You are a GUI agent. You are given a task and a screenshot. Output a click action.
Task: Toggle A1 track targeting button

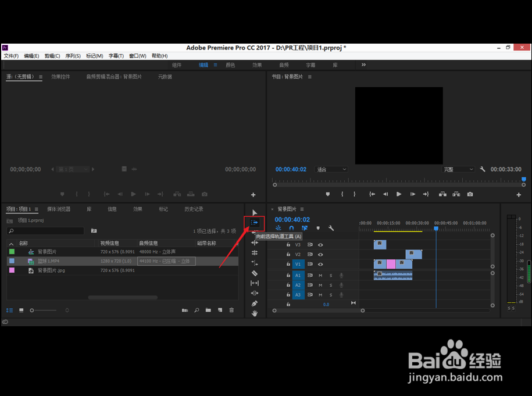[298, 276]
